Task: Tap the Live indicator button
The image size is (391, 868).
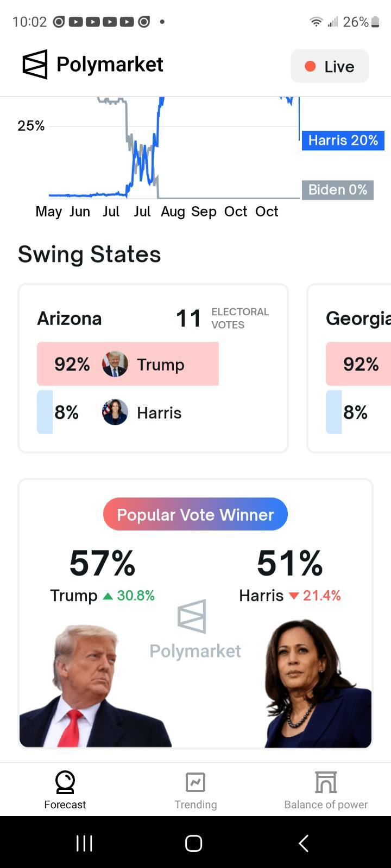Action: [330, 66]
